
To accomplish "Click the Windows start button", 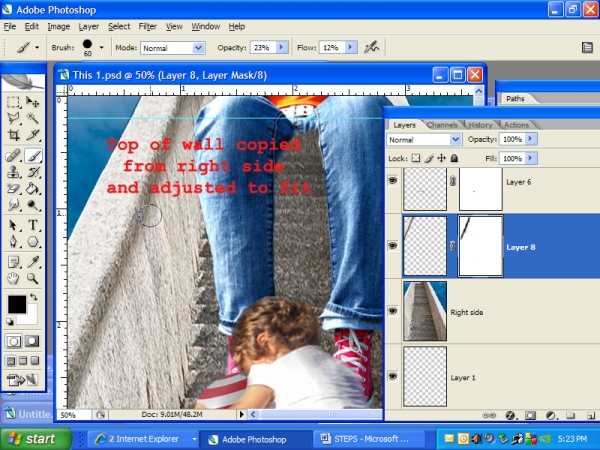I will click(35, 439).
